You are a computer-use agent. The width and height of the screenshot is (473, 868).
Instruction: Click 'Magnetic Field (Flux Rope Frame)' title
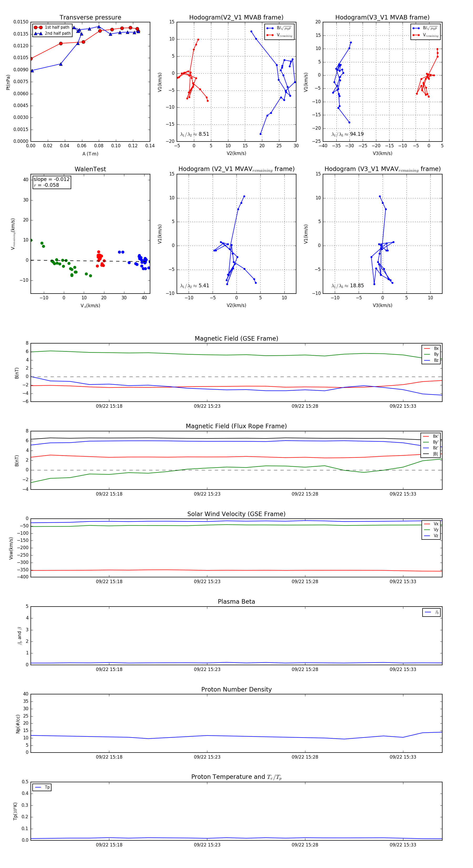click(236, 426)
